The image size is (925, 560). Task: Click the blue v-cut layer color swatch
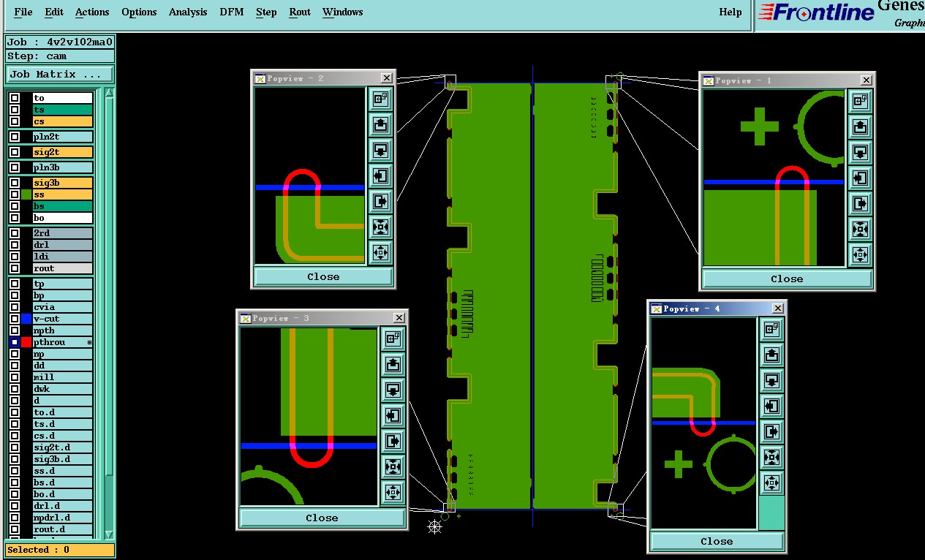coord(26,319)
